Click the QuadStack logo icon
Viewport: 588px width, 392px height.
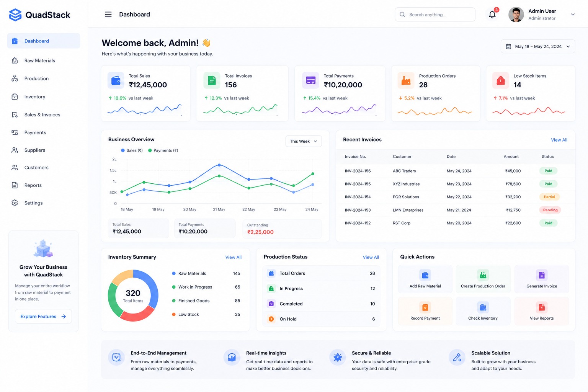[15, 15]
